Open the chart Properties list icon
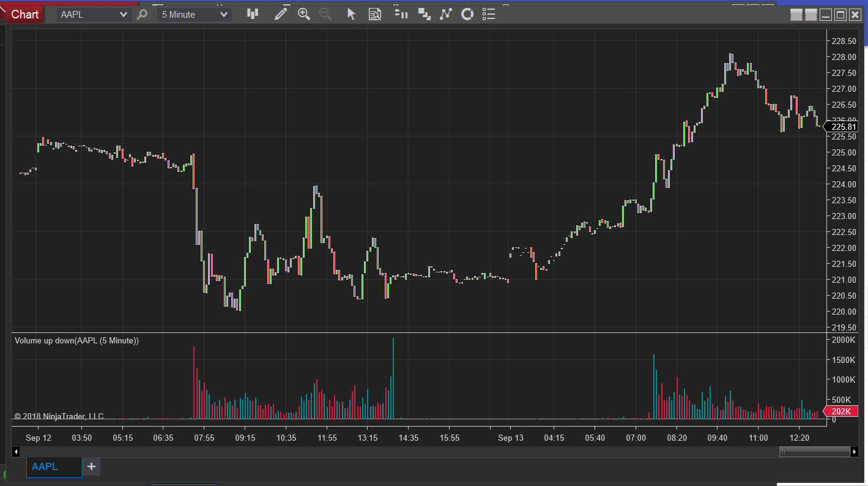Image resolution: width=868 pixels, height=486 pixels. point(489,14)
